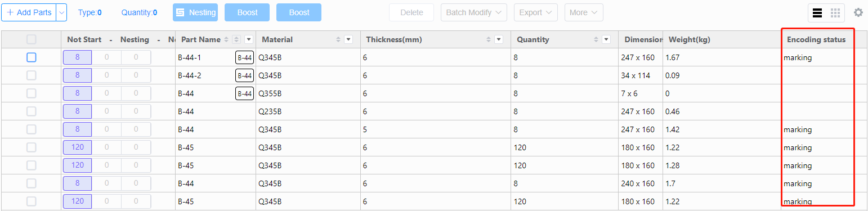868x211 pixels.
Task: Open the Material column filter dropdown
Action: click(x=348, y=39)
